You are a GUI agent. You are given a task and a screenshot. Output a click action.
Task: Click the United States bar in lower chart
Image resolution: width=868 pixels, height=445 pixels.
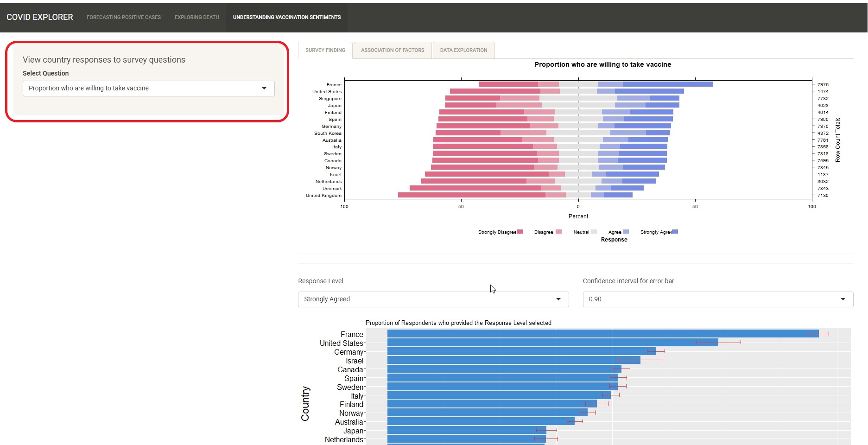(552, 343)
